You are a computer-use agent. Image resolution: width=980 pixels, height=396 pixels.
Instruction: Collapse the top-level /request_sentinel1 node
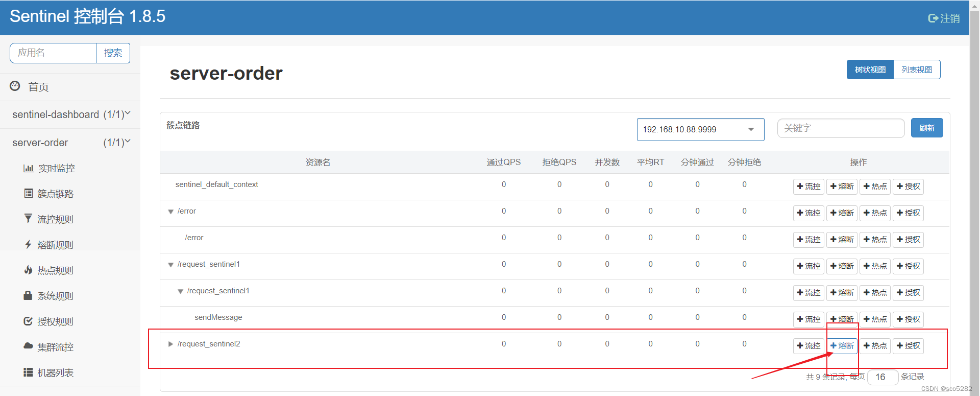coord(170,265)
